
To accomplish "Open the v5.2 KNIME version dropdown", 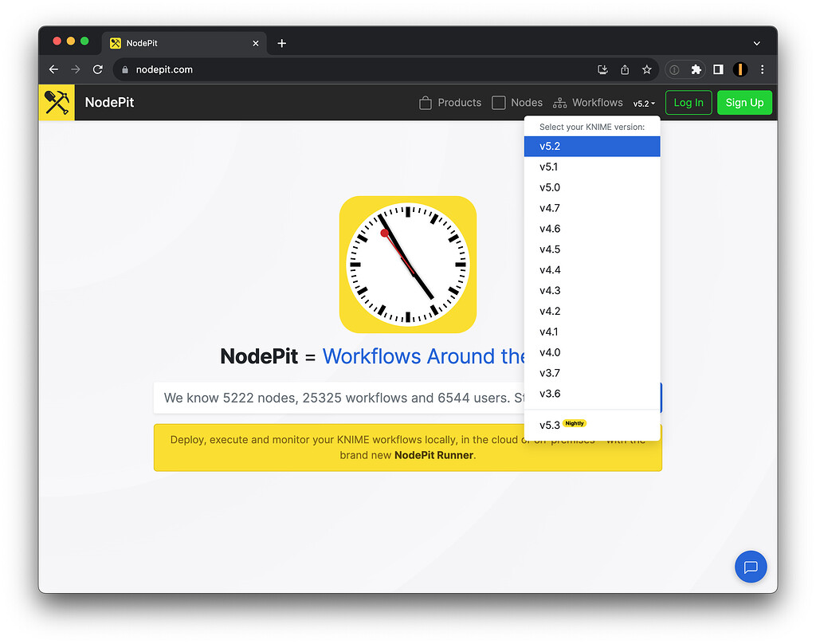I will coord(643,103).
